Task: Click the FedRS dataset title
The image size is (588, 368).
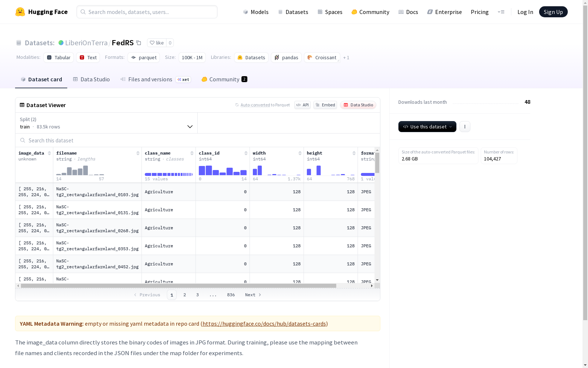Action: pos(123,43)
